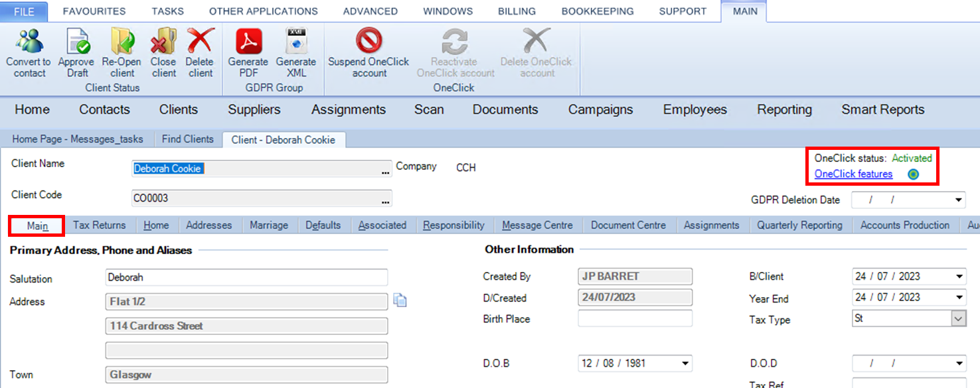This screenshot has height=388, width=980.
Task: Open Suppliers in navigation bar
Action: pos(254,109)
